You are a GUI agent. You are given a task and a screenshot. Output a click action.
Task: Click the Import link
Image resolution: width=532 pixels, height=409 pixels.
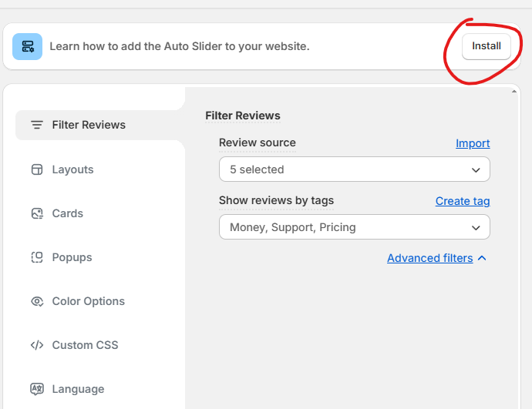tap(473, 143)
